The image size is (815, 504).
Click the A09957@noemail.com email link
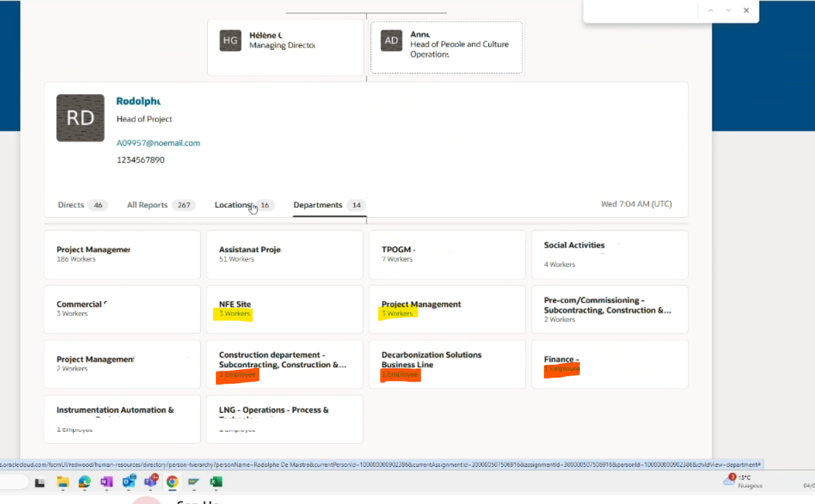tap(159, 142)
